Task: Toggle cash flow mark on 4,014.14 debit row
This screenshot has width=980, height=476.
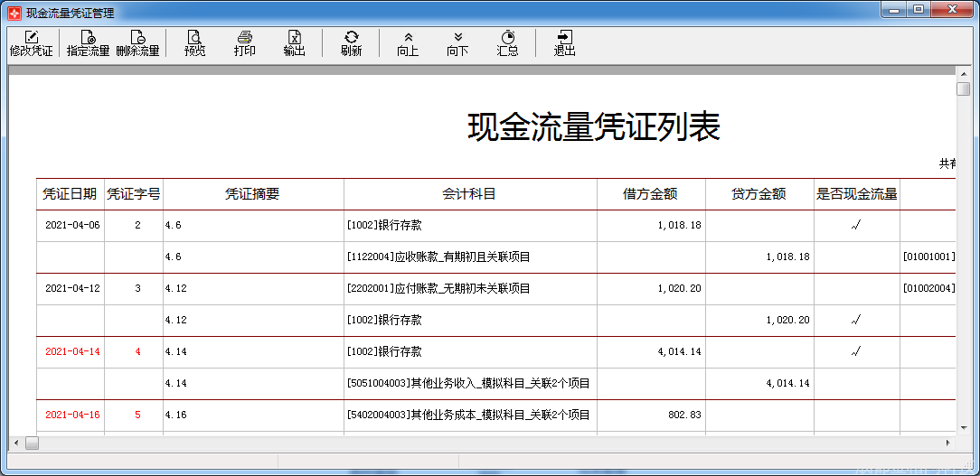Action: pyautogui.click(x=856, y=352)
